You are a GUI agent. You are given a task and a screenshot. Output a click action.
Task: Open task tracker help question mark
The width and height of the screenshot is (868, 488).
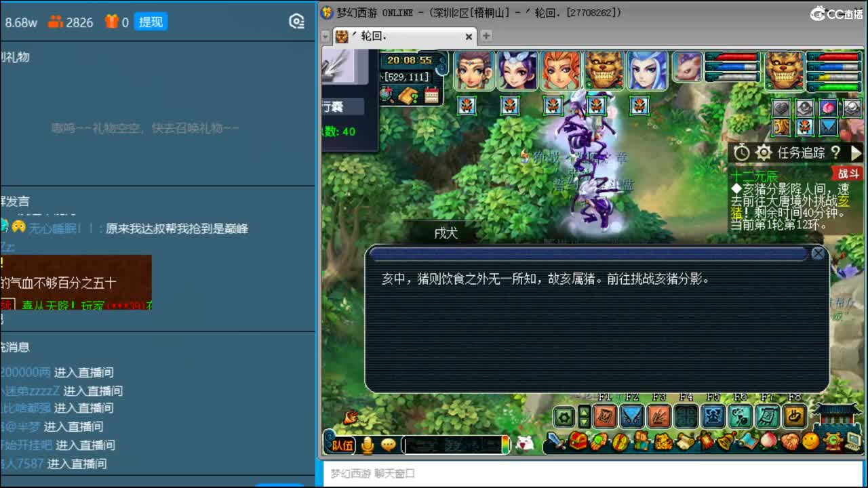click(x=835, y=152)
